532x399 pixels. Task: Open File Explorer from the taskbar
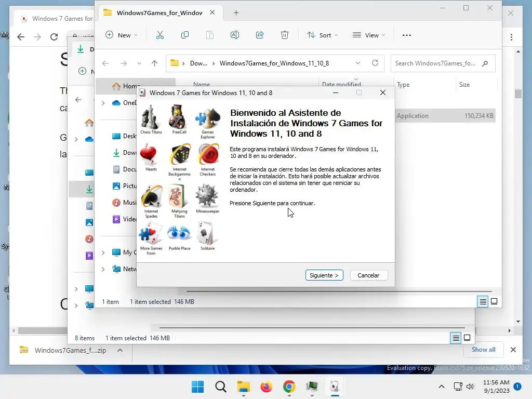243,387
